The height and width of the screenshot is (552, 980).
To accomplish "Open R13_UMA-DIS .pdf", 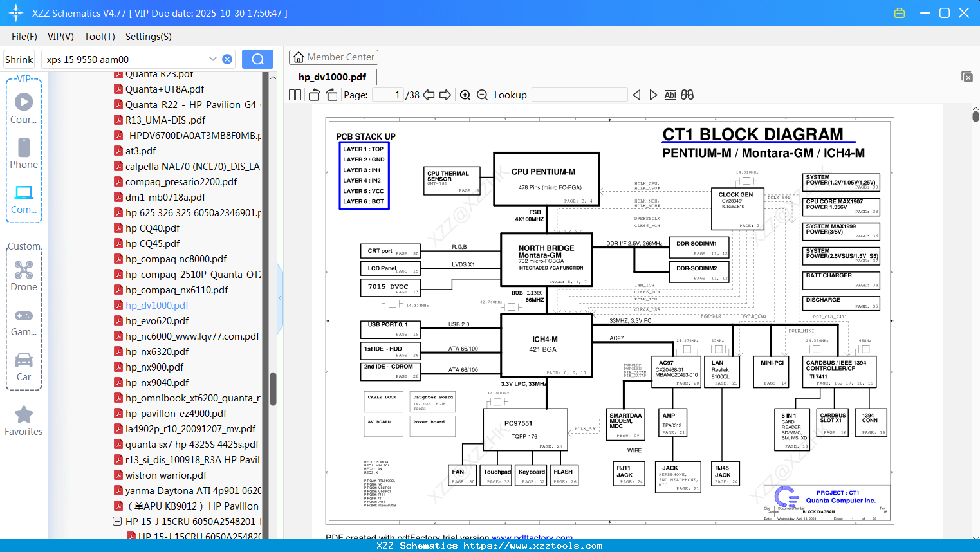I will coord(165,120).
